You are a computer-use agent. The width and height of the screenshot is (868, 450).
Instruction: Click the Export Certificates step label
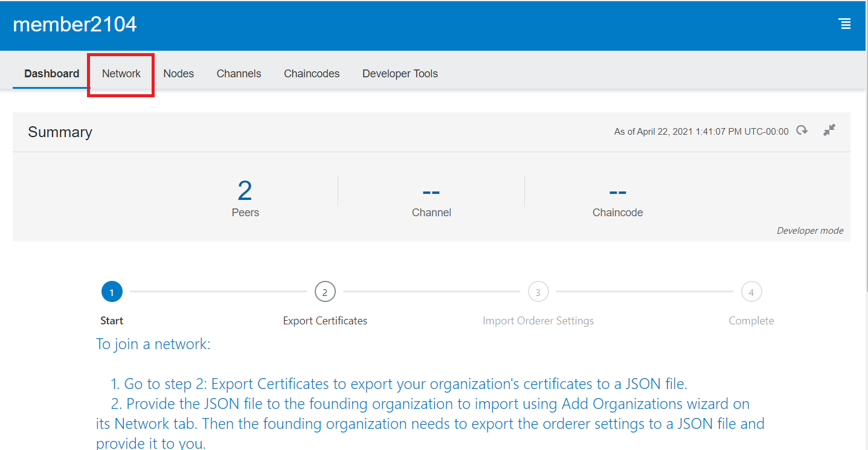coord(325,321)
